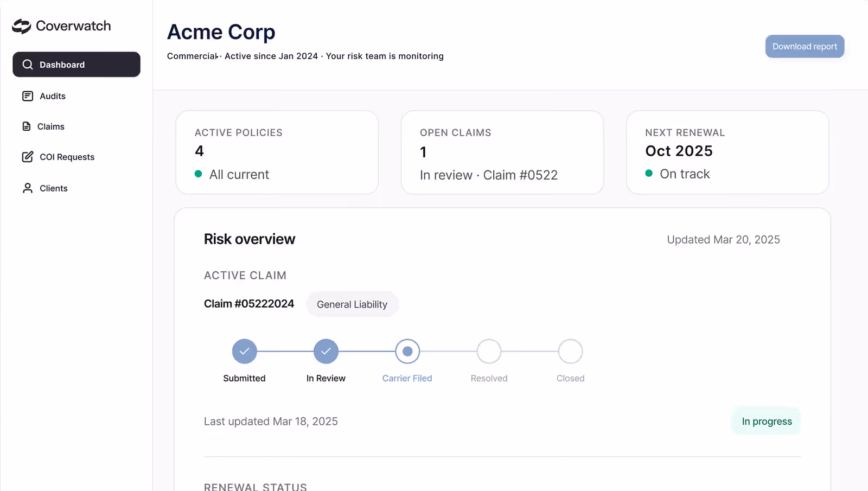Click the Risk overview heading
The height and width of the screenshot is (491, 868).
point(250,239)
